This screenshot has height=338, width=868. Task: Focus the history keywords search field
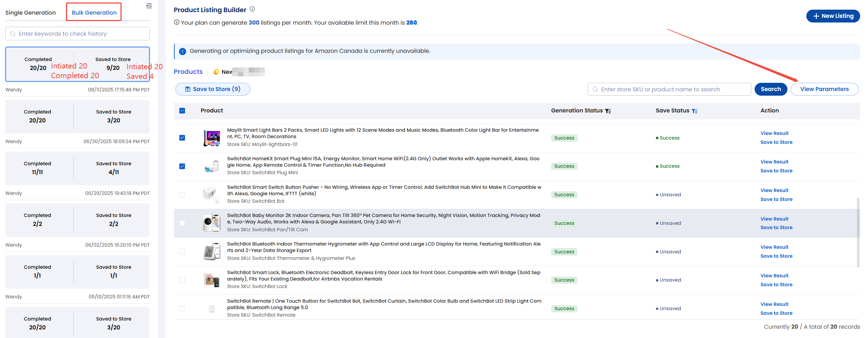click(77, 34)
